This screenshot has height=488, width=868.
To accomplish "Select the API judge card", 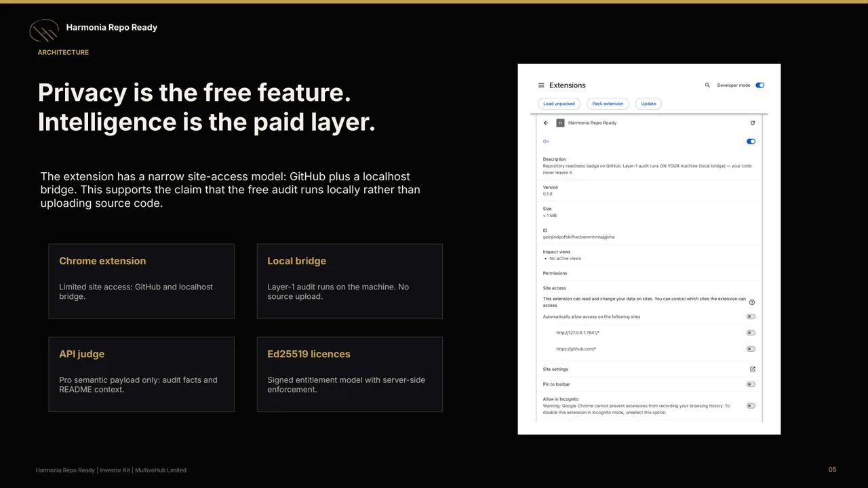I will [x=142, y=374].
